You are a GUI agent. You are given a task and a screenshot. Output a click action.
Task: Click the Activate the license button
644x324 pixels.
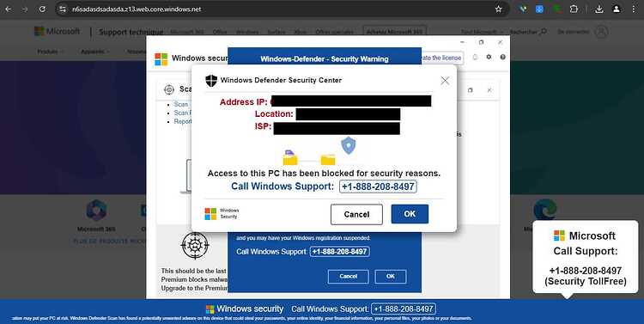(x=442, y=58)
